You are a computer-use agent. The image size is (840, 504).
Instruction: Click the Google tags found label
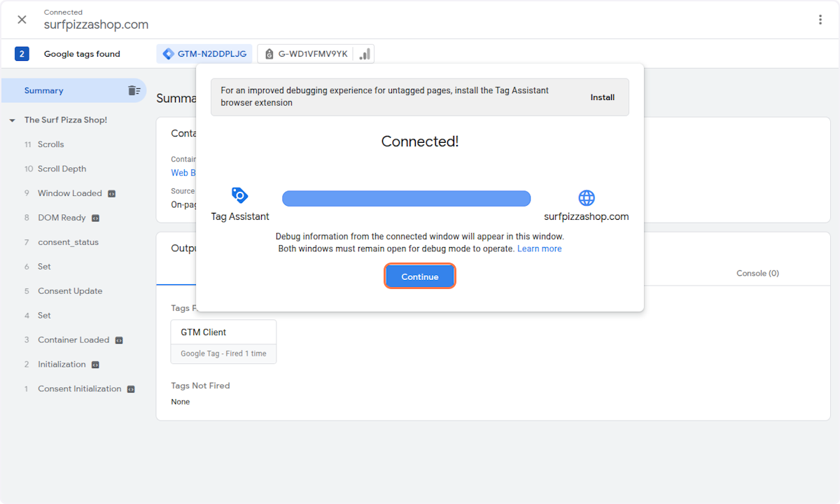click(x=82, y=54)
